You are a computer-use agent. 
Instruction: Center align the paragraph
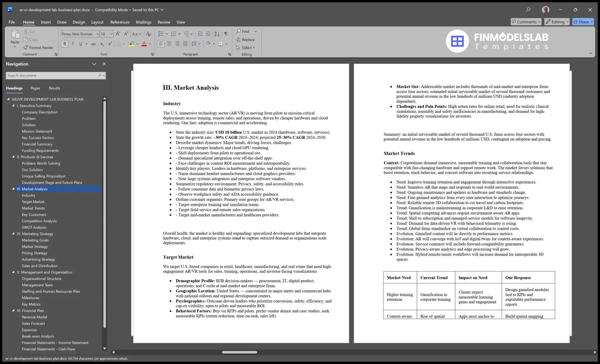coord(169,44)
